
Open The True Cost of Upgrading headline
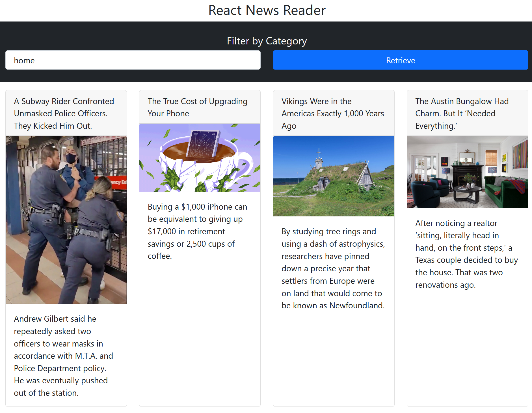point(197,107)
